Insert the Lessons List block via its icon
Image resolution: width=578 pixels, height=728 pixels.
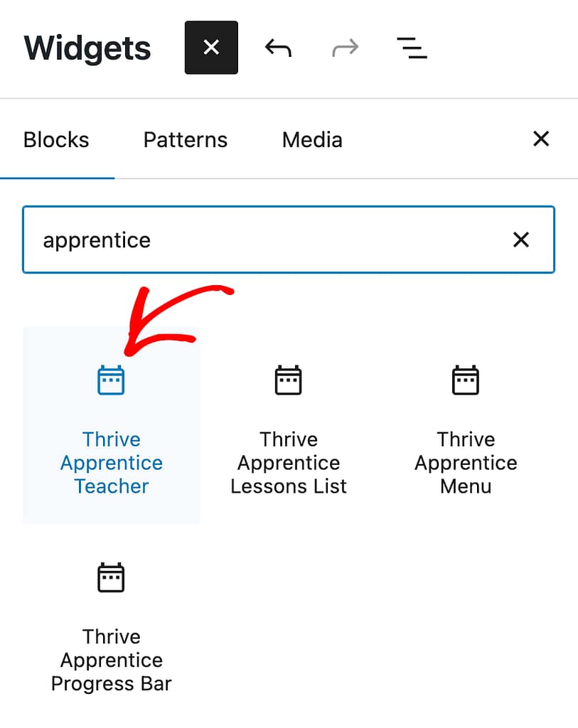(x=289, y=380)
